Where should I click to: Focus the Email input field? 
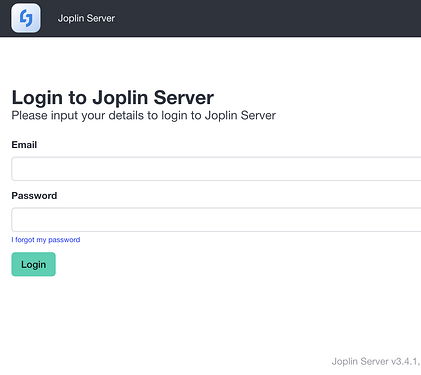pos(216,169)
